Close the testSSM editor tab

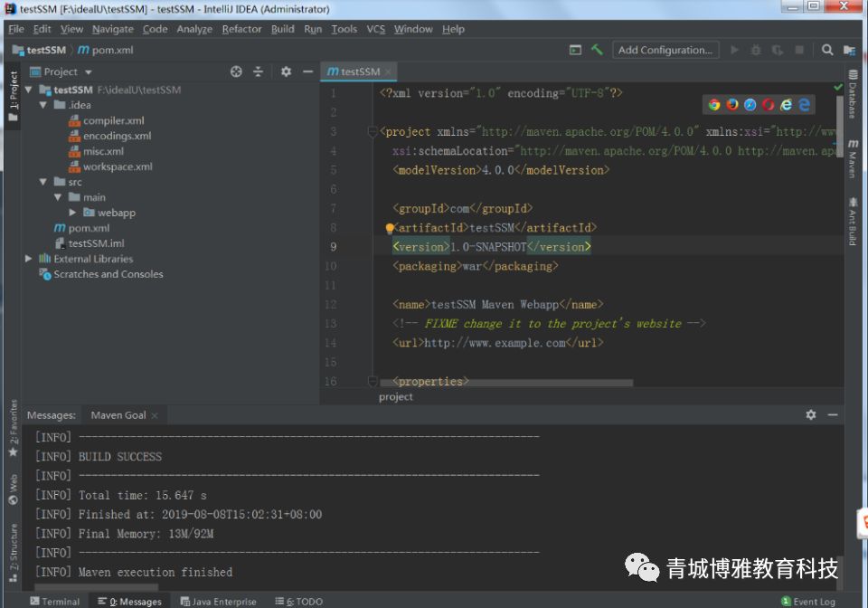tap(388, 72)
